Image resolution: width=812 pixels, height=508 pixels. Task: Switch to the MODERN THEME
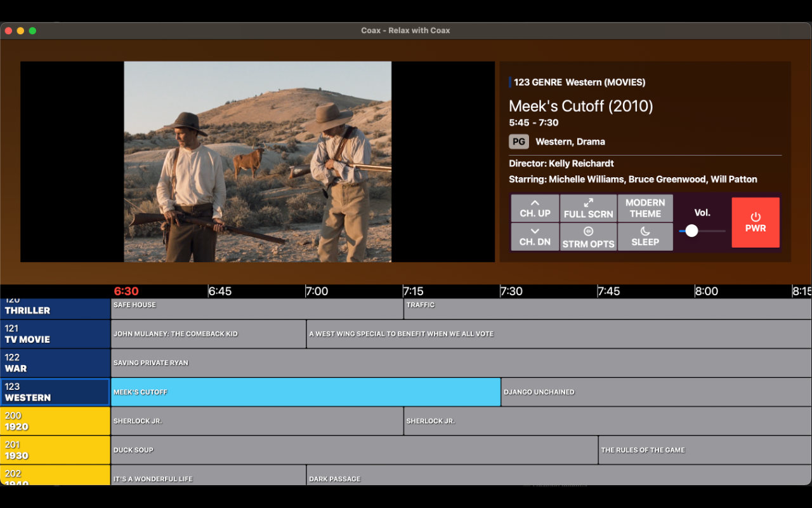pos(645,208)
